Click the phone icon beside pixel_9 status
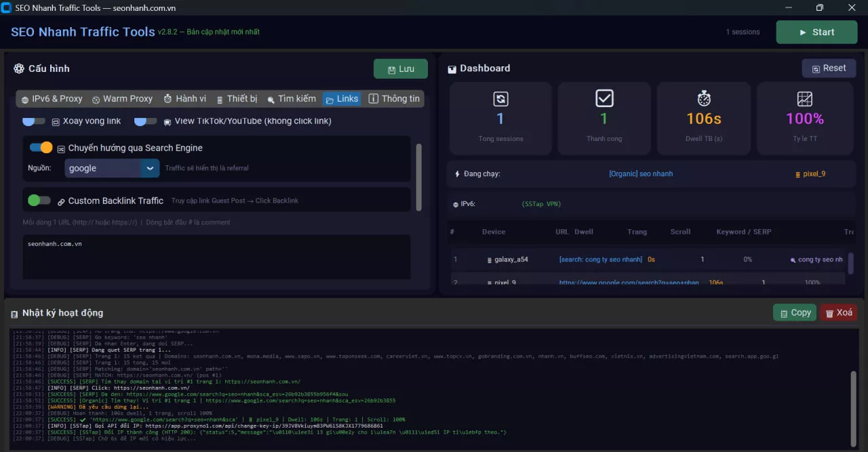This screenshot has height=452, width=868. click(x=797, y=174)
